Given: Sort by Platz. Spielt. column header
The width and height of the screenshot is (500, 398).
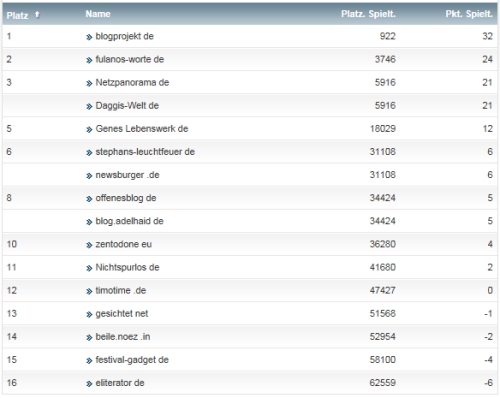Looking at the screenshot, I should [x=368, y=14].
